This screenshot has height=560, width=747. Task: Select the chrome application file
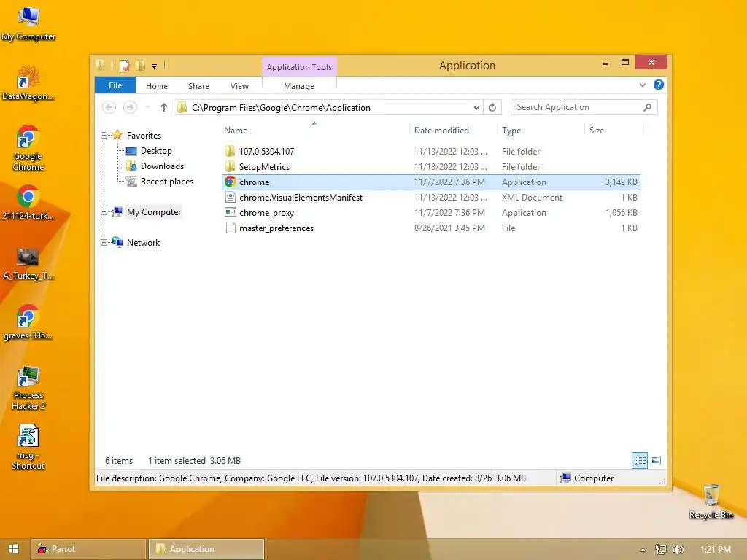click(431, 182)
